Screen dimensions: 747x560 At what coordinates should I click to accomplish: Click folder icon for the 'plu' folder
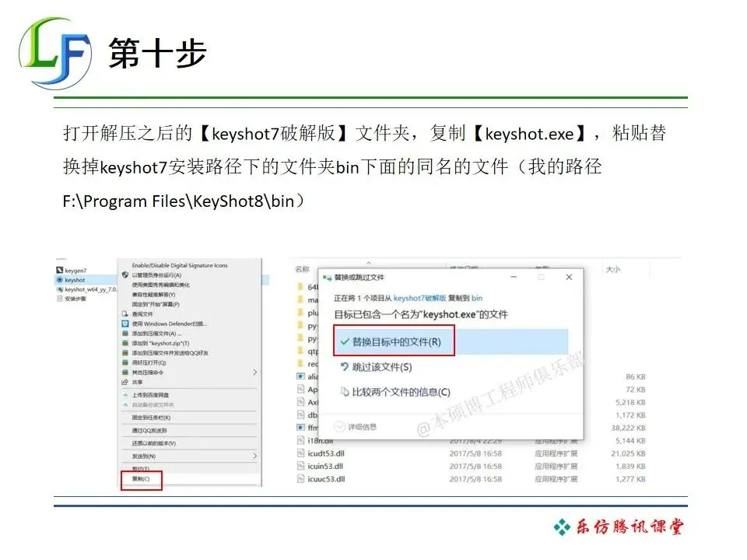coord(300,313)
